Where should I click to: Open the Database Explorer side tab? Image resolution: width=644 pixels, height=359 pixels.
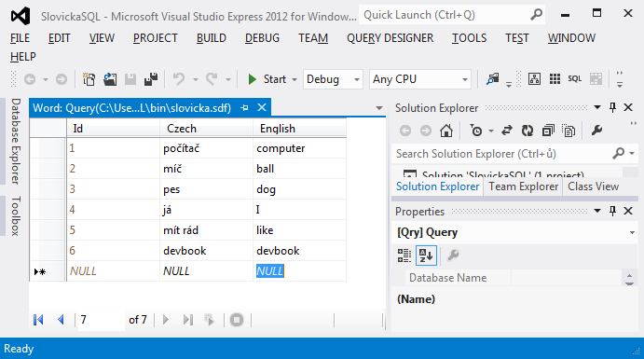coord(15,141)
